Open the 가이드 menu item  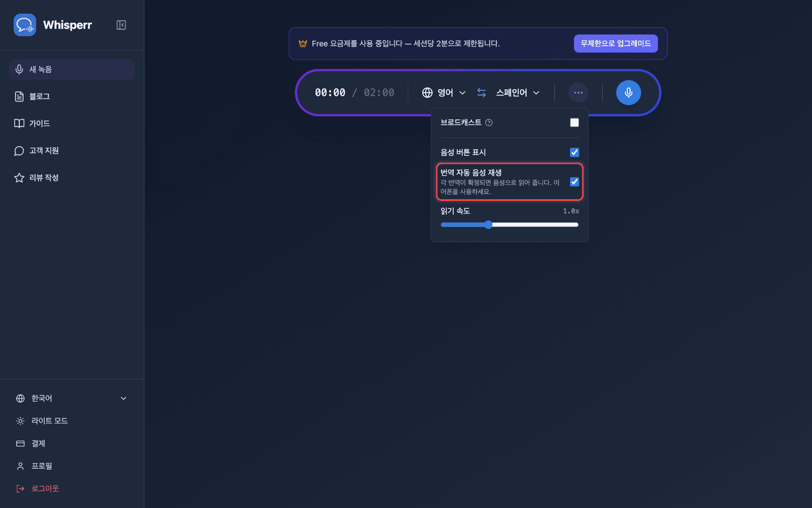pyautogui.click(x=72, y=123)
